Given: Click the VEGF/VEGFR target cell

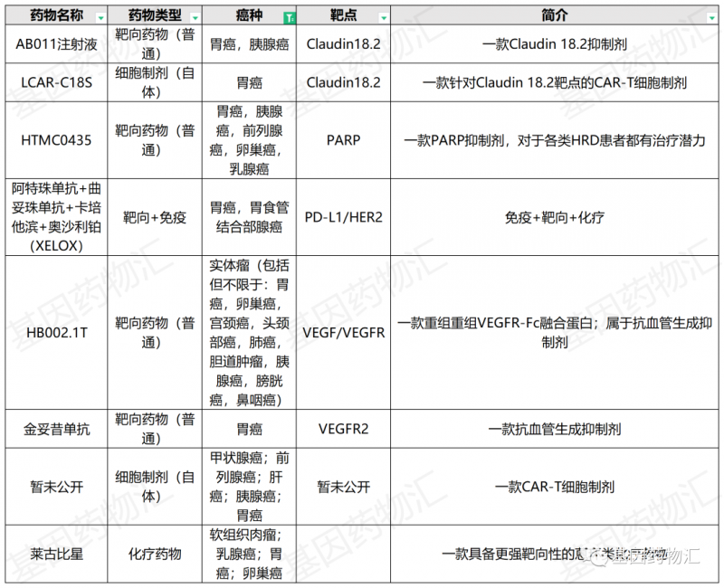Looking at the screenshot, I should pyautogui.click(x=344, y=333).
